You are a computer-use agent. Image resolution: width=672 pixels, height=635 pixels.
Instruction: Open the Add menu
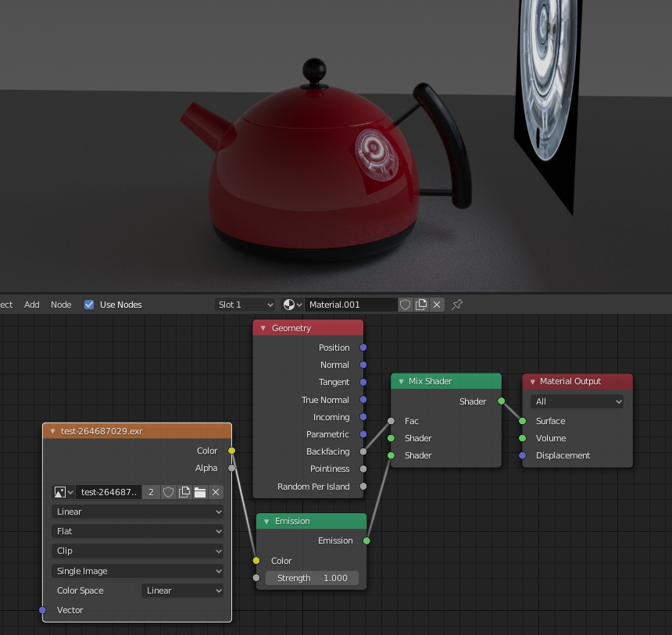32,305
